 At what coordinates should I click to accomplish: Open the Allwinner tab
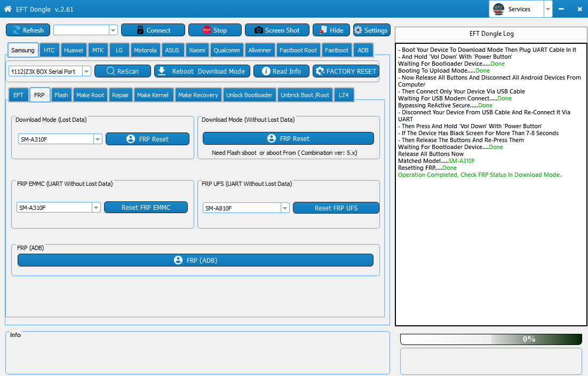click(x=259, y=50)
